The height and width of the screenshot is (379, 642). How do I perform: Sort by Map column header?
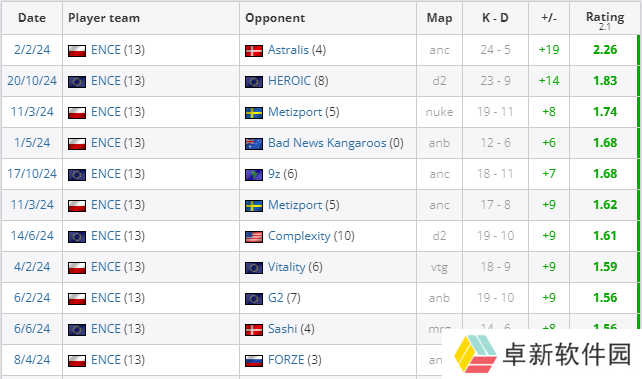click(x=439, y=18)
